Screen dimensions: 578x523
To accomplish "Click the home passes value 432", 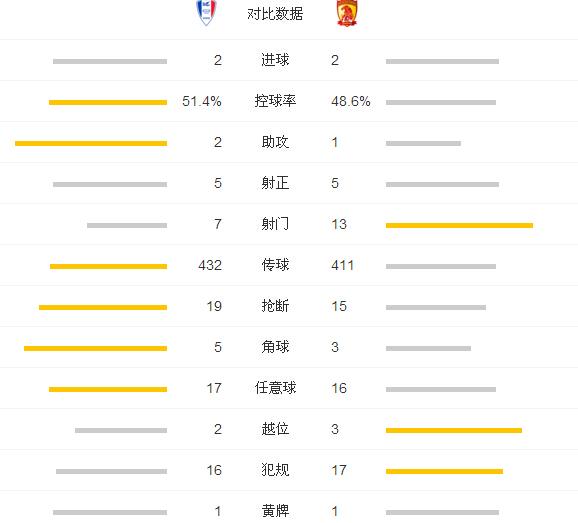I will tap(210, 265).
